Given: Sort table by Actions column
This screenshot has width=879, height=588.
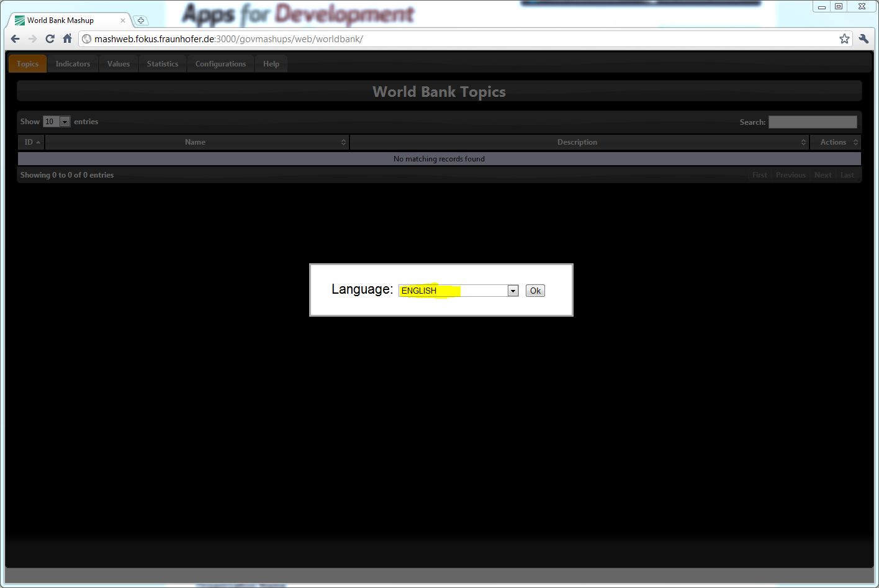Looking at the screenshot, I should [x=836, y=142].
